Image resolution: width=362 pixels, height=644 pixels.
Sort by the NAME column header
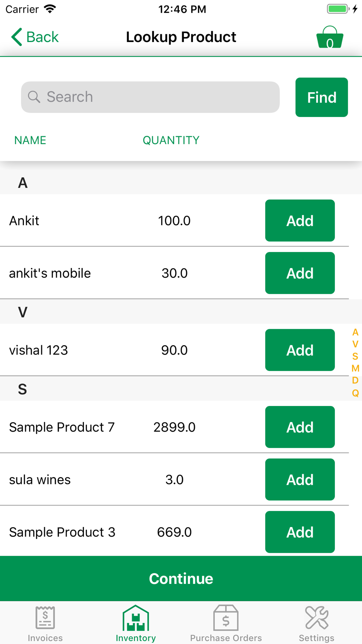[x=30, y=140]
